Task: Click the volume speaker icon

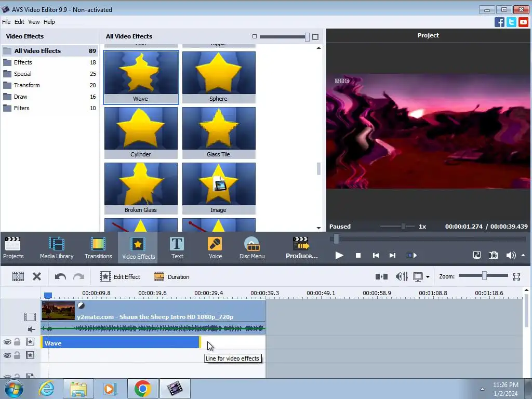Action: [x=511, y=256]
